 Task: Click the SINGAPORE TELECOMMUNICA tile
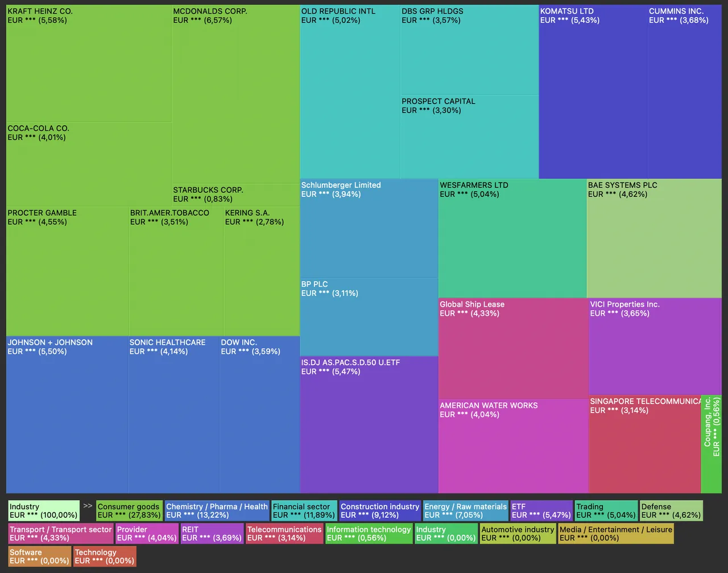tap(645, 444)
